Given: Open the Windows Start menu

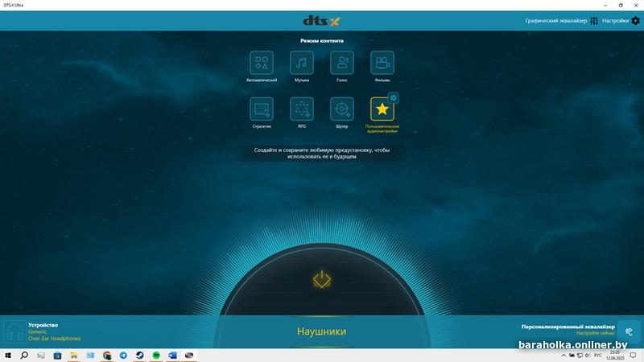Looking at the screenshot, I should click(x=8, y=356).
